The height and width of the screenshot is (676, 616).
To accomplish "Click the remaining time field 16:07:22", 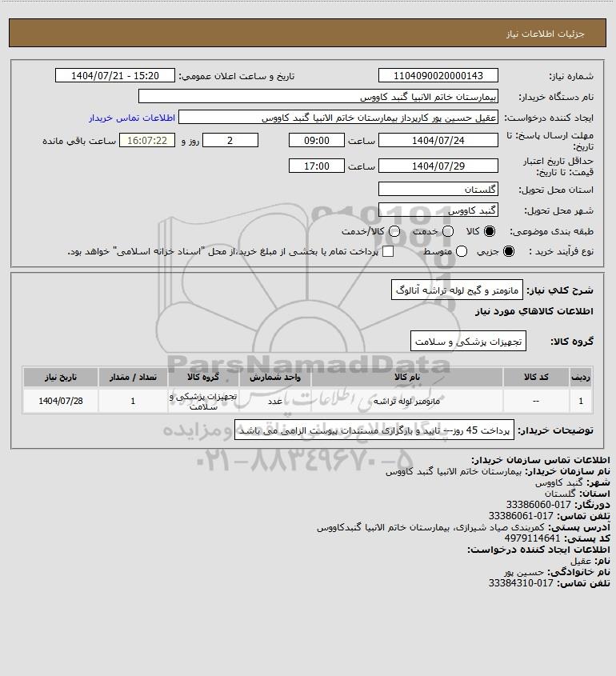I will 147,140.
